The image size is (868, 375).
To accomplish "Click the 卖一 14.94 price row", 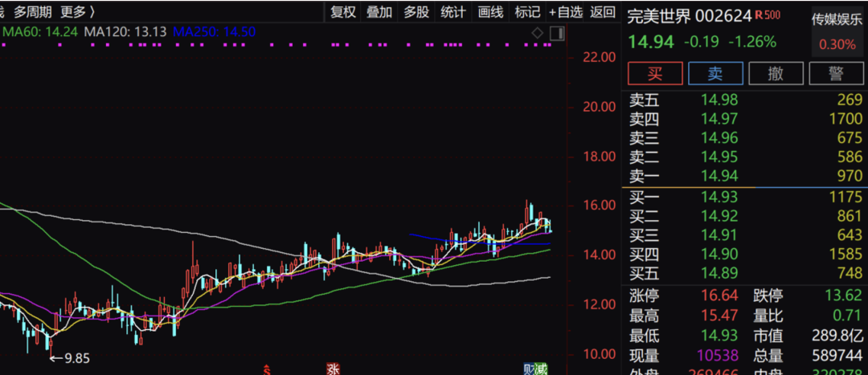I will tap(744, 174).
